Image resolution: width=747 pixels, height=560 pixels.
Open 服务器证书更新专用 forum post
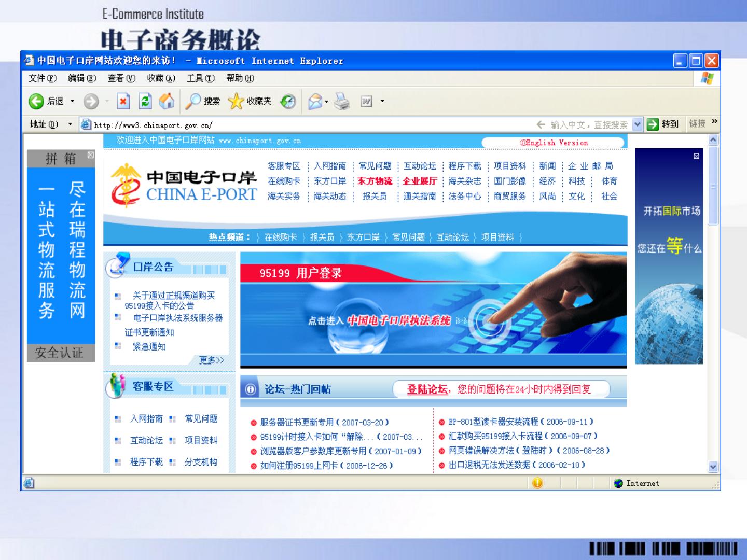click(x=325, y=423)
